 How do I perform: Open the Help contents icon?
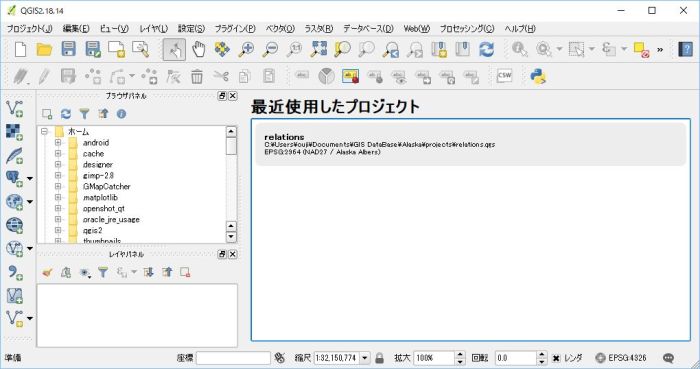[x=685, y=49]
